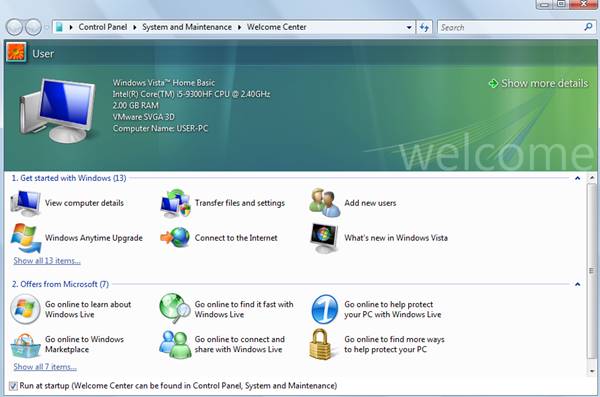The height and width of the screenshot is (397, 600).
Task: Select Go online to learn about Windows Live icon
Action: (x=25, y=309)
